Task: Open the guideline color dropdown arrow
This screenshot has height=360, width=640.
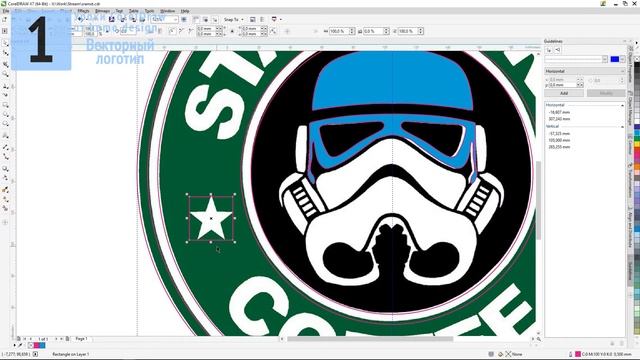Action: coord(622,60)
